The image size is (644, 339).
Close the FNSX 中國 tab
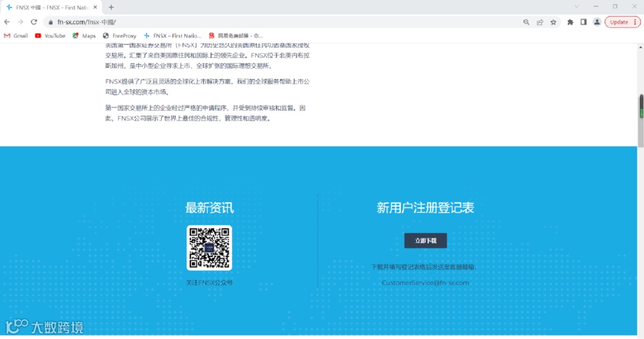[x=95, y=7]
